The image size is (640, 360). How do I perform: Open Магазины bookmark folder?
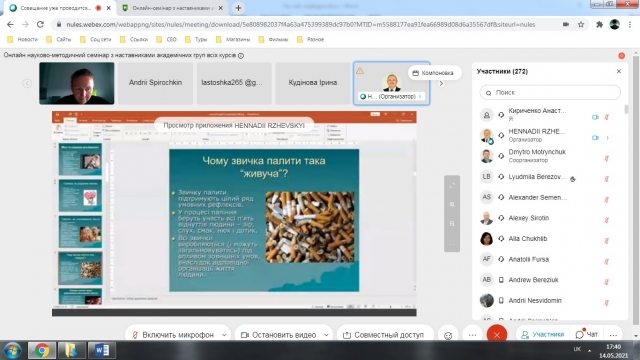pos(233,40)
